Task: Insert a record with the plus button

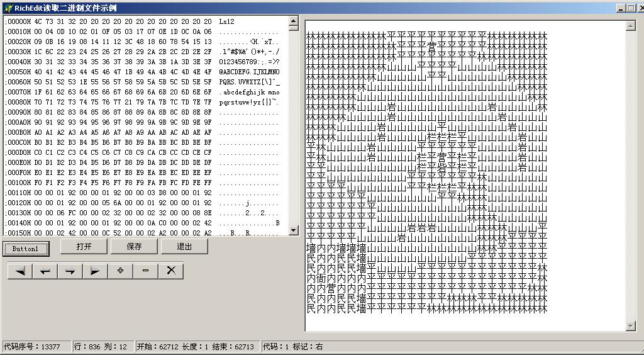Action: click(x=120, y=271)
